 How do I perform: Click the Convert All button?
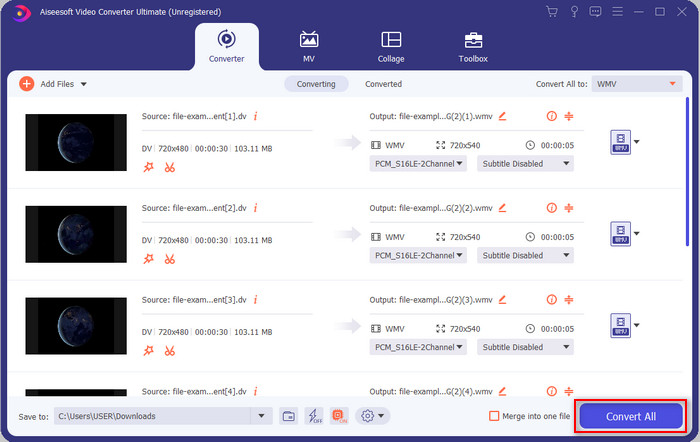coord(631,417)
